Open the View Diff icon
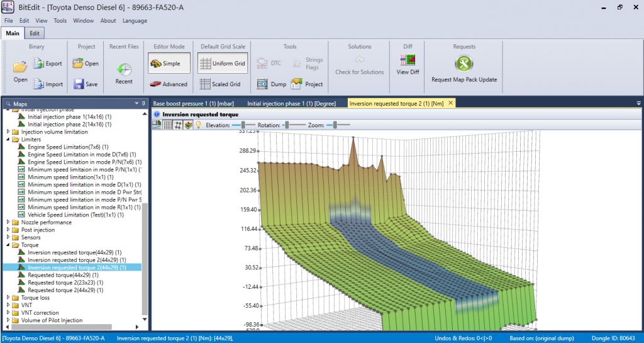This screenshot has width=644, height=343. tap(408, 60)
